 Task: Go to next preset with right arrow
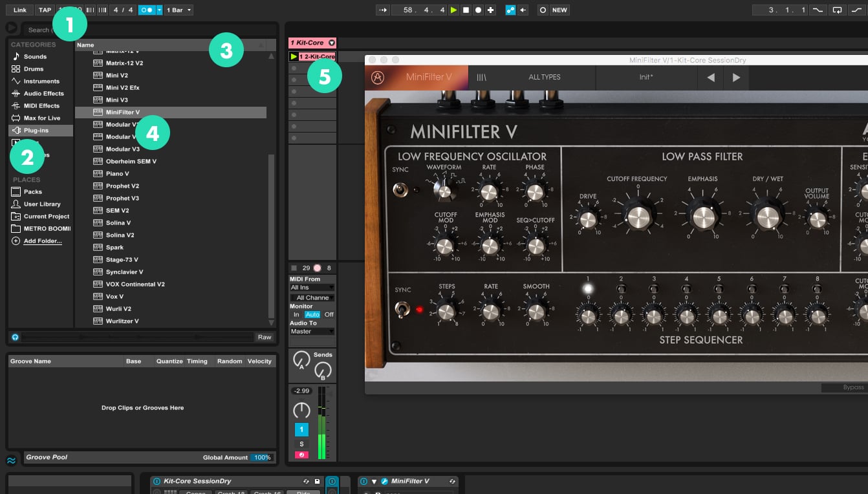tap(736, 77)
